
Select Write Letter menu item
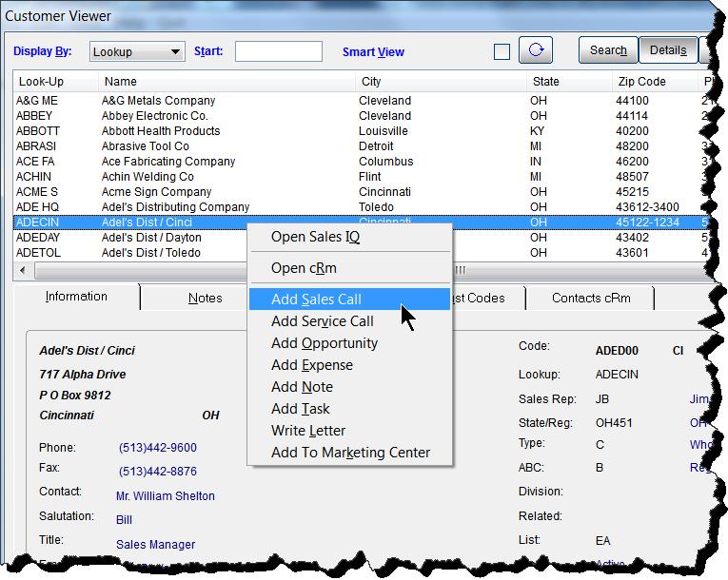point(350,430)
